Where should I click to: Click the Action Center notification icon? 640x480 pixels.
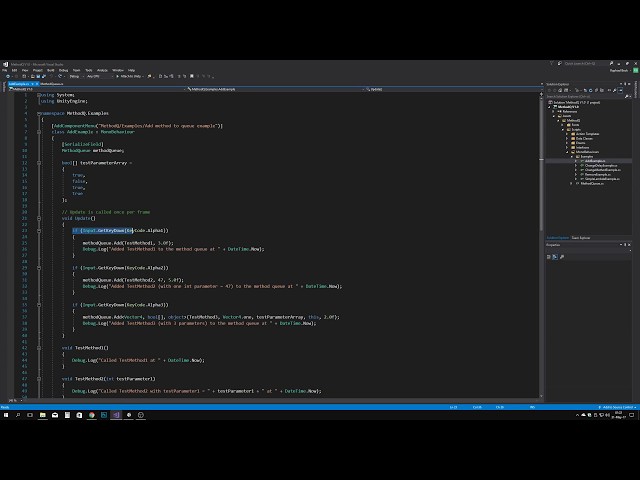631,415
